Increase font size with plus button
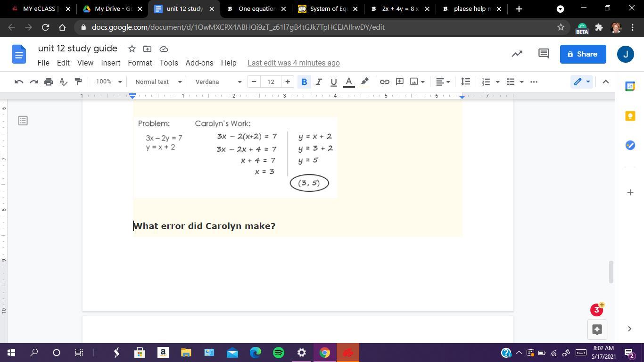This screenshot has height=362, width=644. click(x=288, y=82)
